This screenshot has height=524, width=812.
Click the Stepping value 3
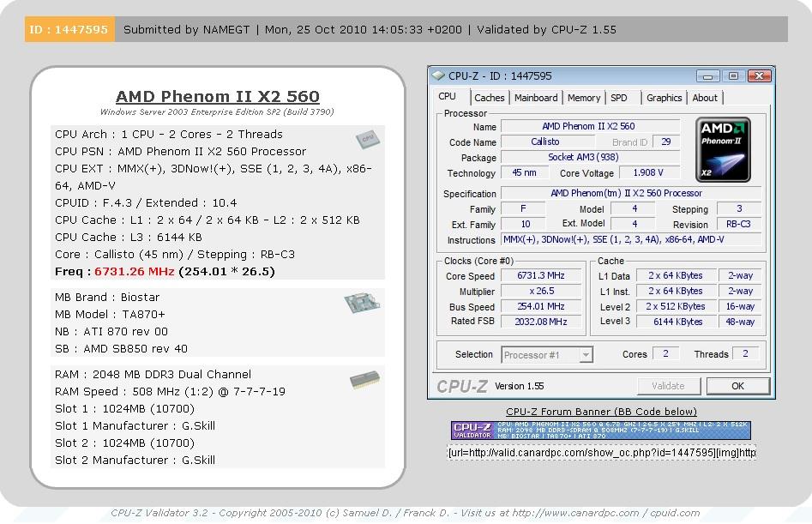click(739, 208)
